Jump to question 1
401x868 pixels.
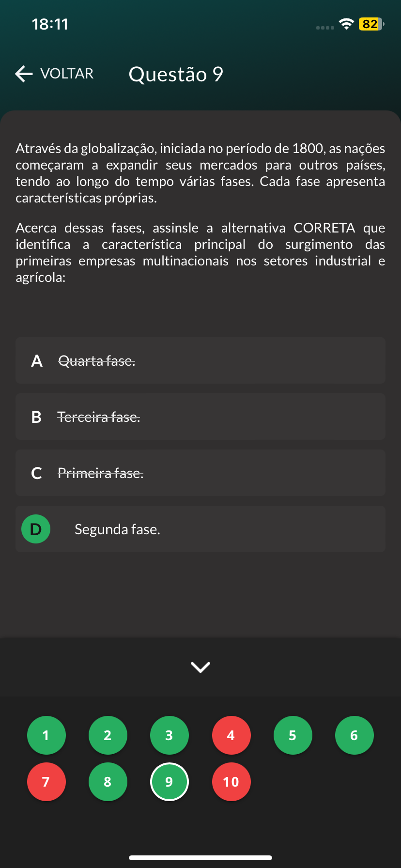tap(46, 735)
